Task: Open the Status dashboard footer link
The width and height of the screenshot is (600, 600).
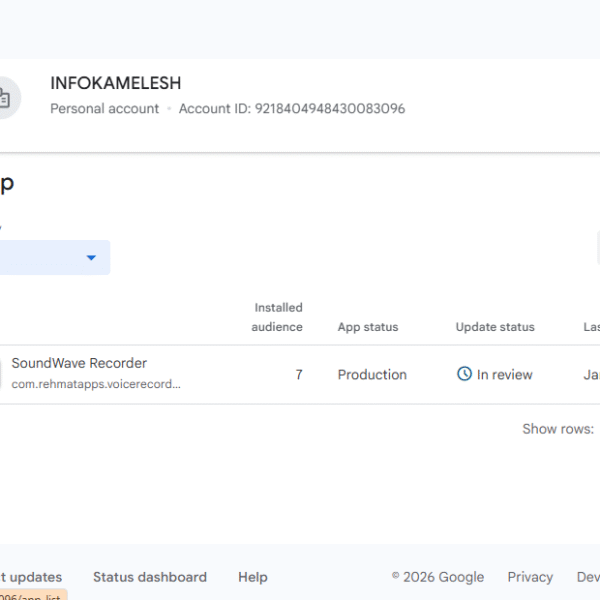Action: click(150, 577)
